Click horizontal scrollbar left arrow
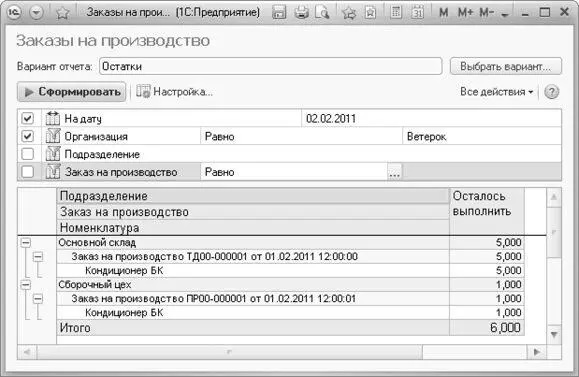The width and height of the screenshot is (579, 377). (27, 352)
